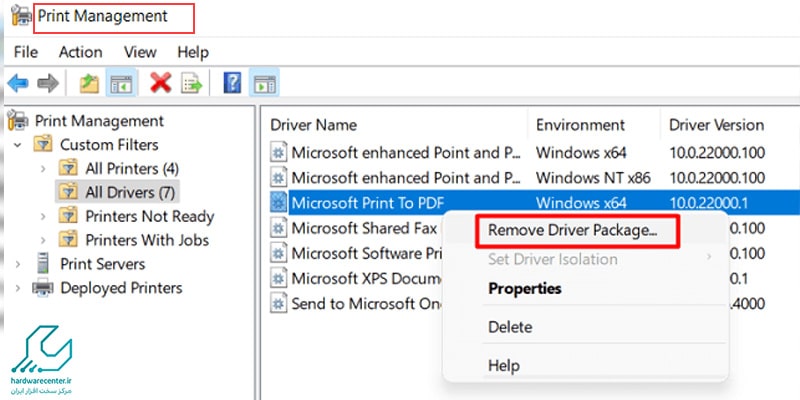
Task: Select the All Drivers (7) label
Action: point(130,192)
